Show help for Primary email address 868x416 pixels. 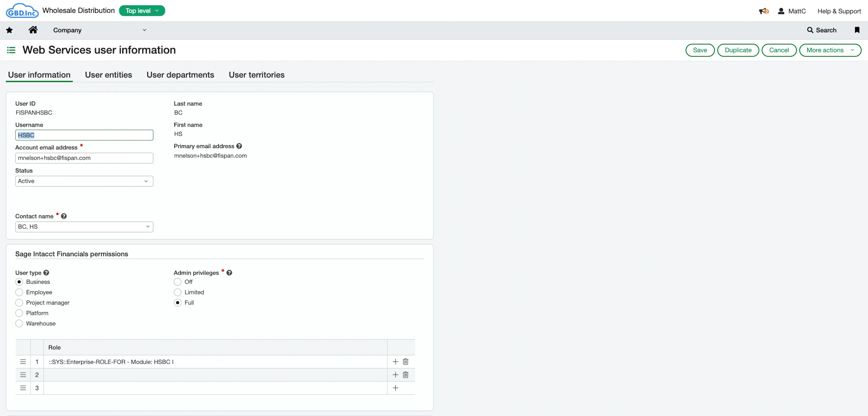coord(239,146)
